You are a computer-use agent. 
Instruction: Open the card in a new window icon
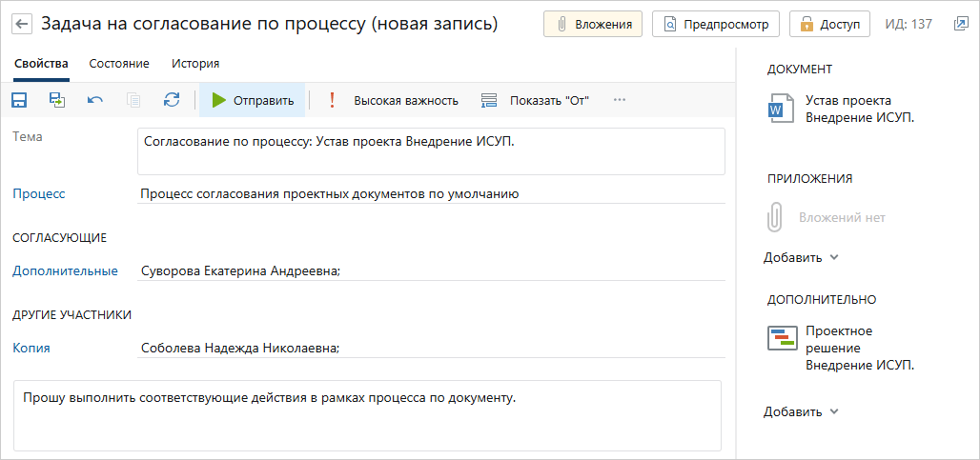click(x=960, y=24)
